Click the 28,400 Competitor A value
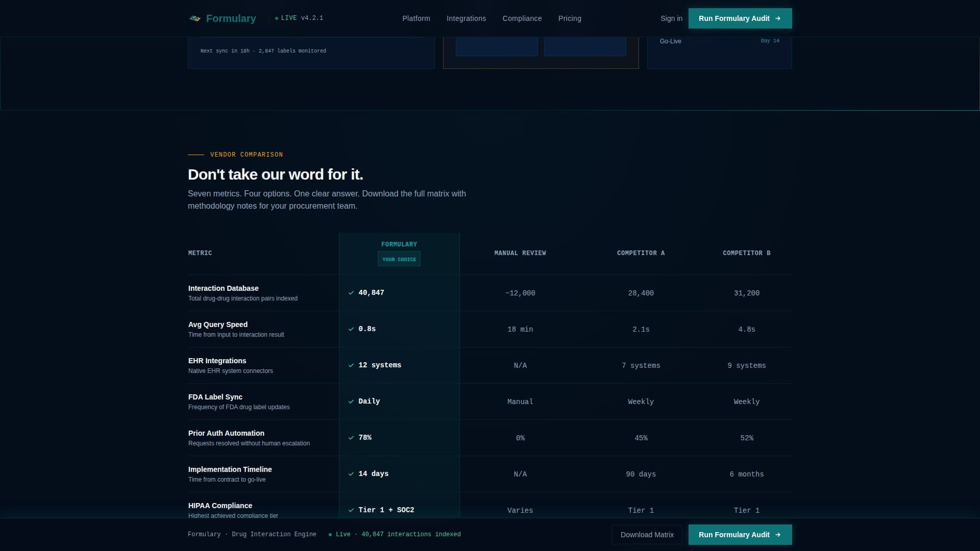Image resolution: width=980 pixels, height=551 pixels. pyautogui.click(x=641, y=293)
